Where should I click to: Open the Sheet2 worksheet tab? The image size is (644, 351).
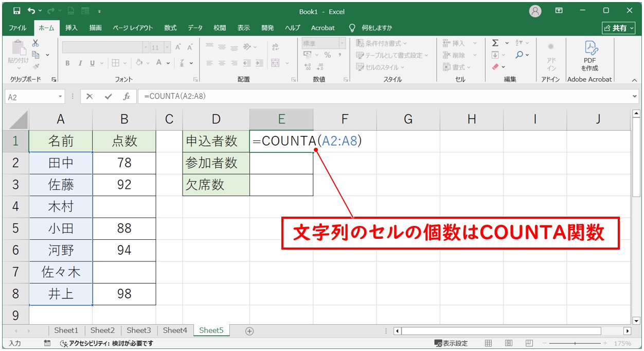(x=102, y=331)
